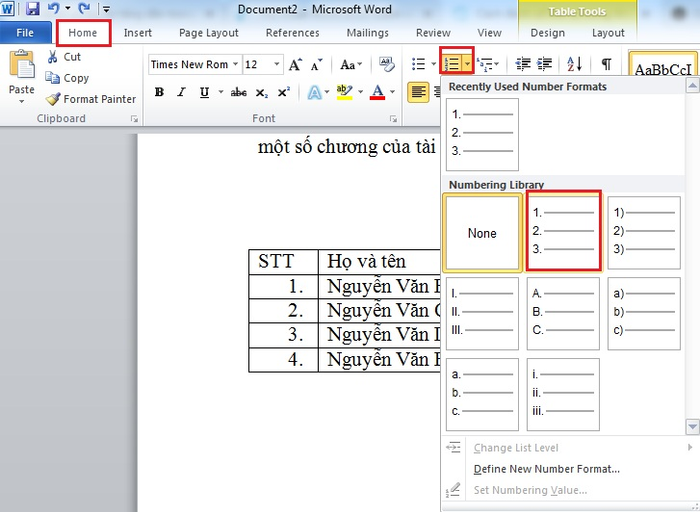Image resolution: width=700 pixels, height=512 pixels.
Task: Expand the Numbering dropdown arrow
Action: point(467,65)
